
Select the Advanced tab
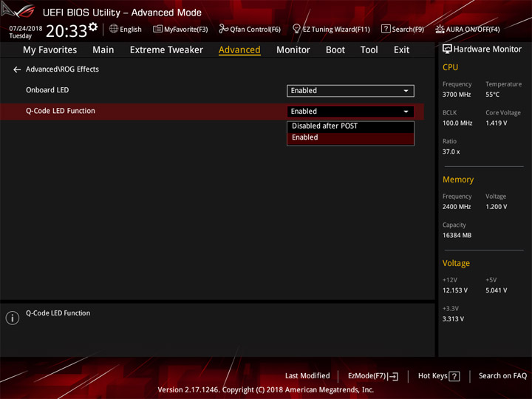pos(239,50)
